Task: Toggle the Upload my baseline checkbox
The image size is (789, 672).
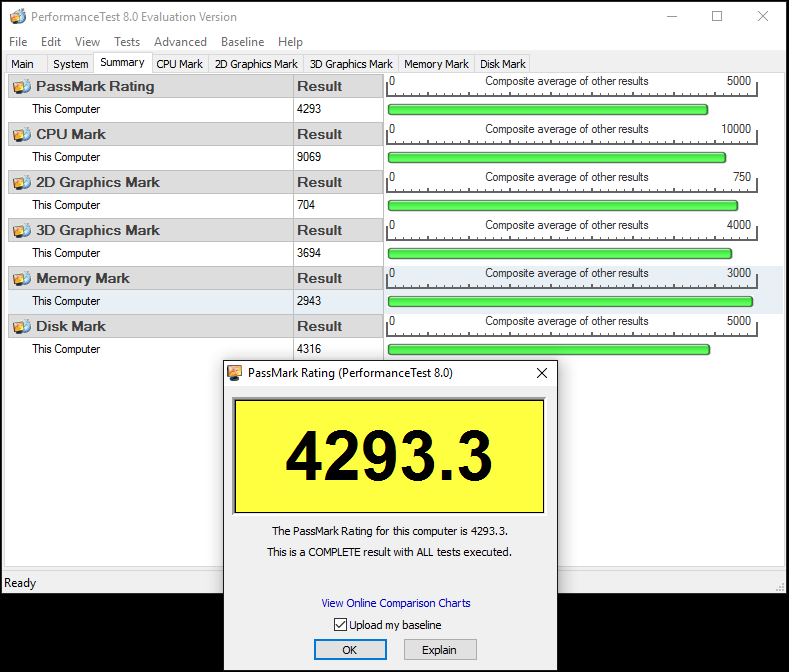Action: (x=341, y=625)
